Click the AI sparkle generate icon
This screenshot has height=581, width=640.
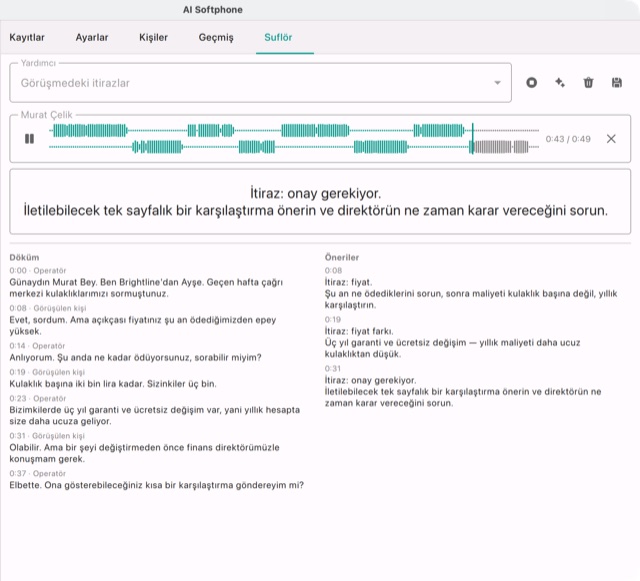click(x=560, y=83)
